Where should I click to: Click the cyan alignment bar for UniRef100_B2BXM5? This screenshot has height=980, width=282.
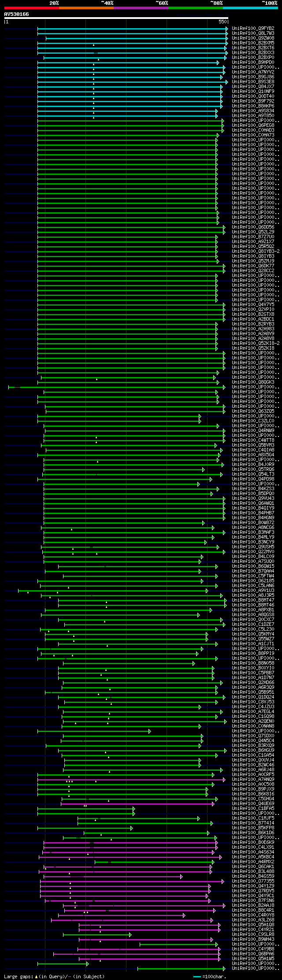[132, 43]
